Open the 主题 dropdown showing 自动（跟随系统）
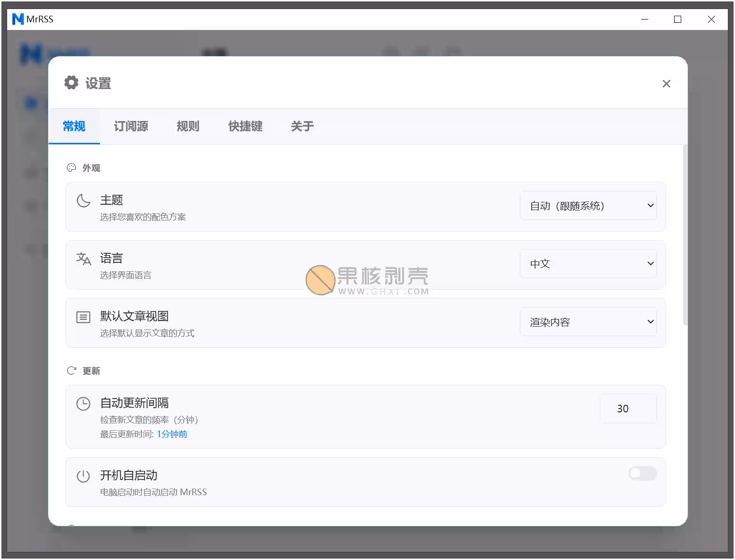 click(588, 206)
